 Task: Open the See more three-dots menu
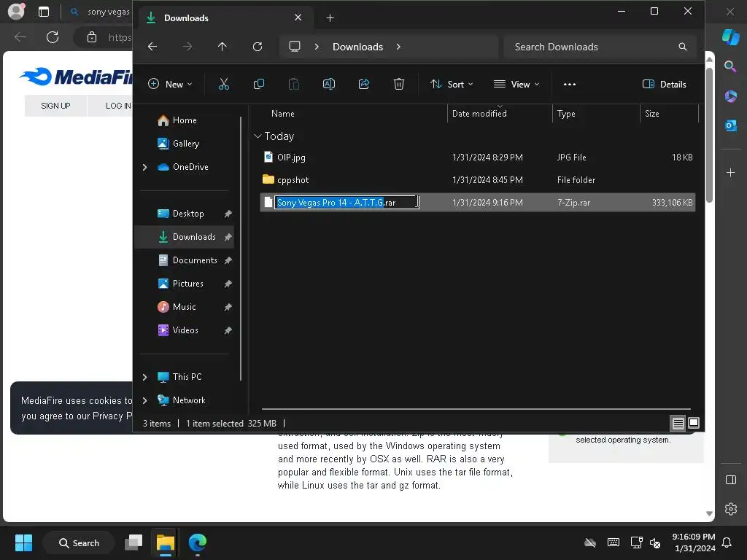(569, 85)
